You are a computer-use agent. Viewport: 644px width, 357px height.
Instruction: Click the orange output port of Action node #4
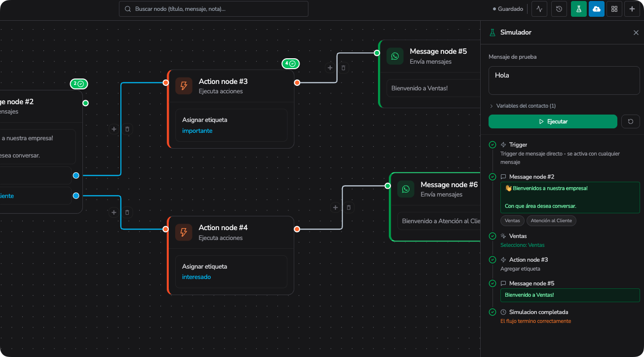coord(297,229)
